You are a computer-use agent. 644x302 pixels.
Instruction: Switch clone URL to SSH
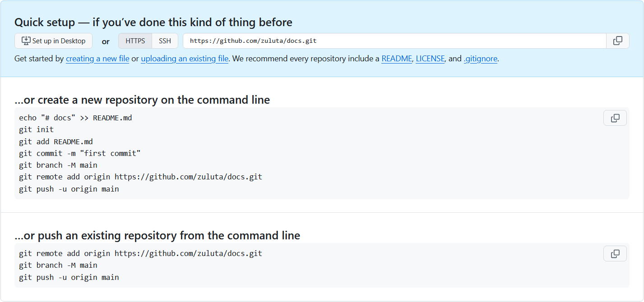tap(165, 41)
